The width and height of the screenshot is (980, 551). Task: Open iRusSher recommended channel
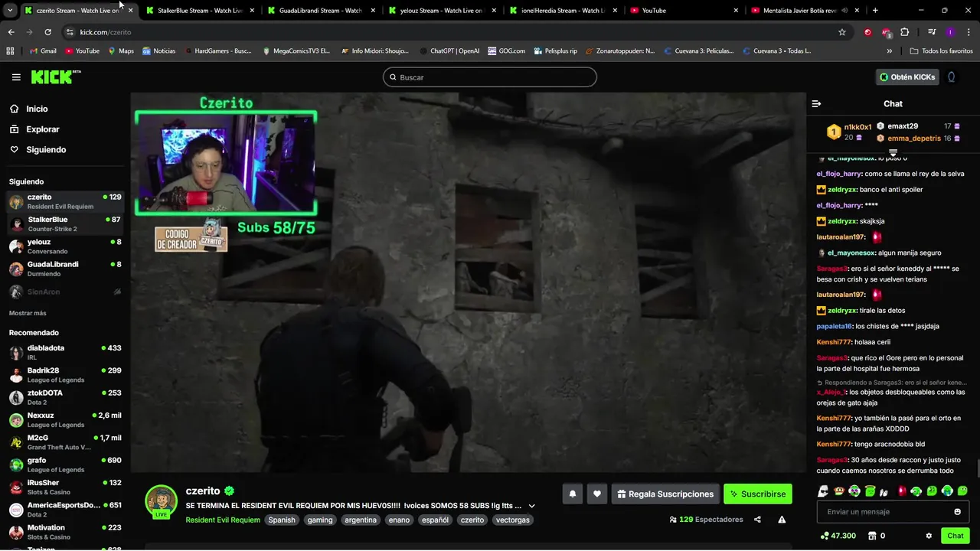pyautogui.click(x=65, y=487)
